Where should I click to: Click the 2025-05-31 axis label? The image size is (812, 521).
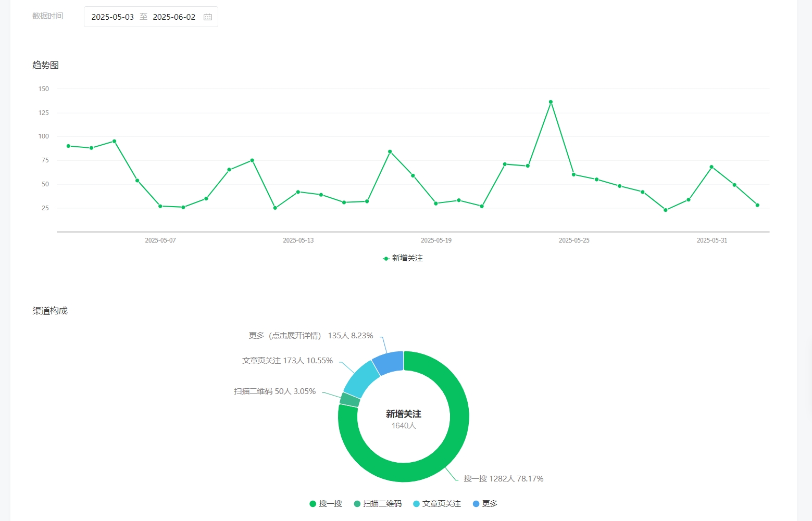point(712,240)
